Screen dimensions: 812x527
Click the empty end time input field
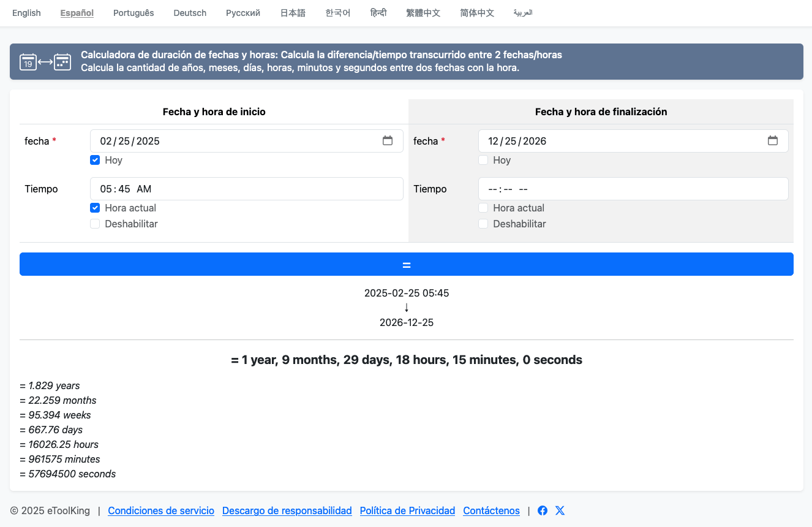tap(633, 189)
